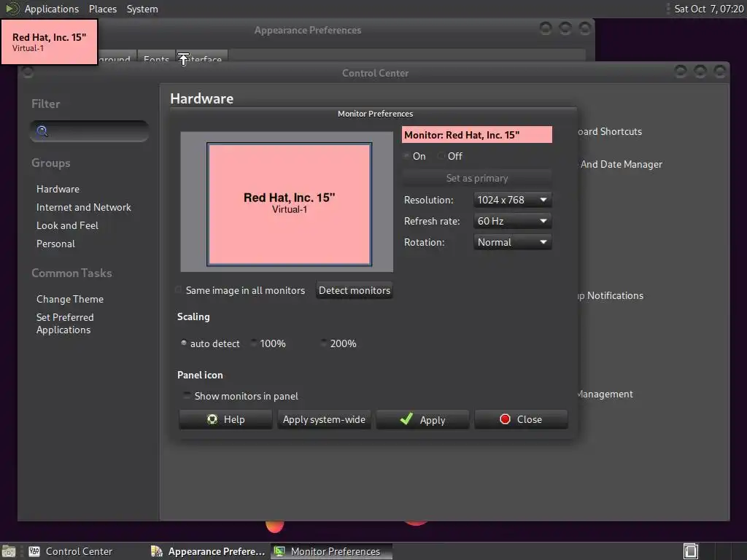Click show desktop icon in bottom panel
The image size is (747, 560).
[9, 551]
